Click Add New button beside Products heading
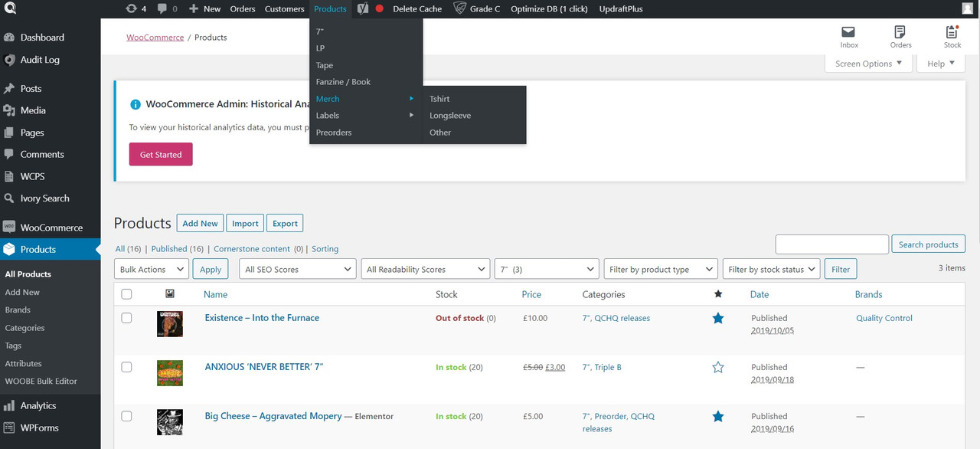Viewport: 980px width, 449px height. pos(200,223)
